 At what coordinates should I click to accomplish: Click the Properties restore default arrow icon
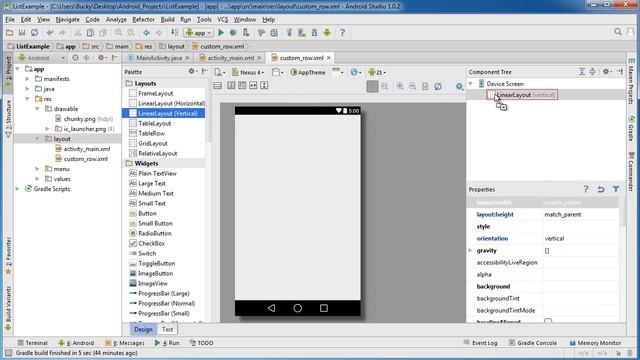point(601,189)
